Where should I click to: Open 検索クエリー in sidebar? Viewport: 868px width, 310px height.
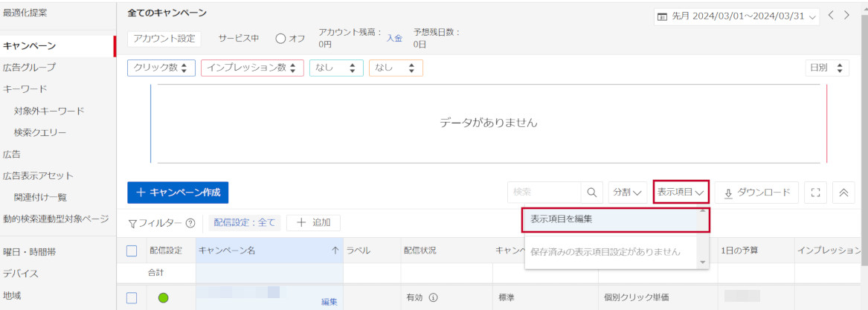click(x=40, y=133)
